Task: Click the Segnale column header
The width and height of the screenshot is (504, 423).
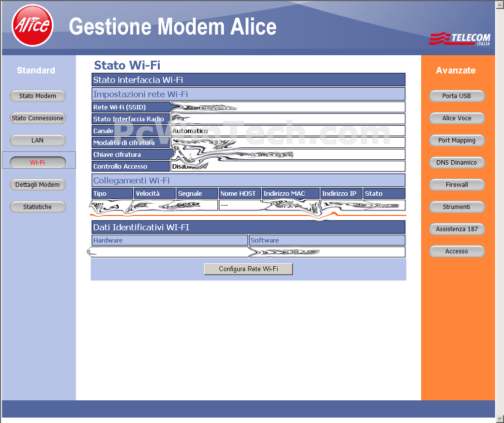Action: [x=197, y=193]
